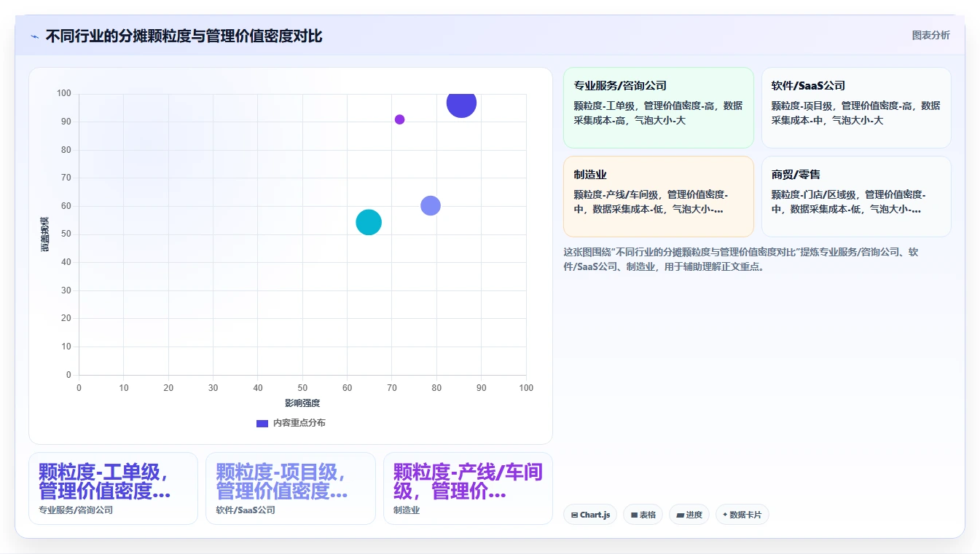Click the 数据卡片 tag chip

pos(742,515)
